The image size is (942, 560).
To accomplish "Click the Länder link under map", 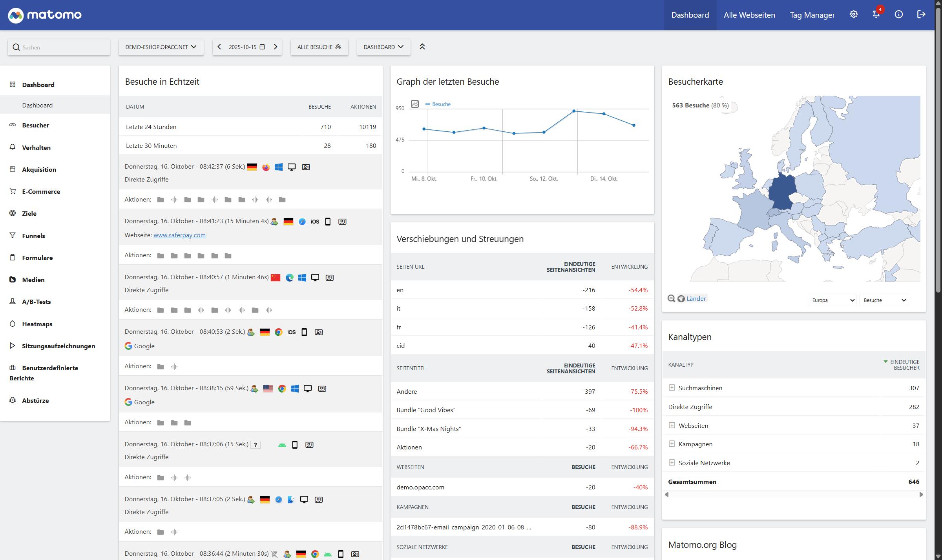I will point(696,298).
